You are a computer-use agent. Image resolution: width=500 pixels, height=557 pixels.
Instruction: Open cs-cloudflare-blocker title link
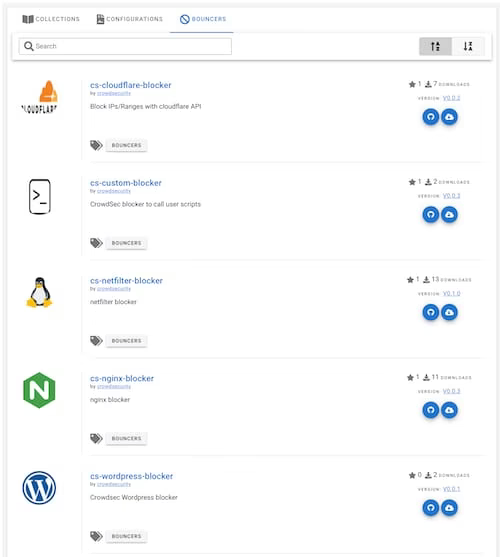(x=131, y=85)
